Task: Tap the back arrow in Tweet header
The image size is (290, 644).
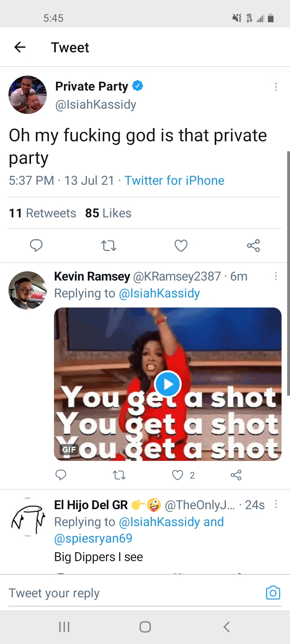Action: pyautogui.click(x=20, y=47)
